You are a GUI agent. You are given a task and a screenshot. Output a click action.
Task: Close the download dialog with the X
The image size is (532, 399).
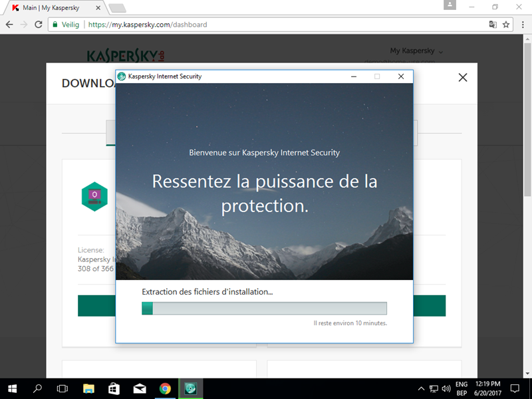point(463,77)
